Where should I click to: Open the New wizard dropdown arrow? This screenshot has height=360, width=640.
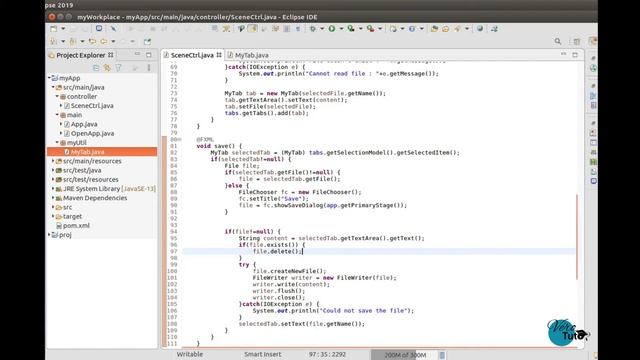pyautogui.click(x=63, y=29)
